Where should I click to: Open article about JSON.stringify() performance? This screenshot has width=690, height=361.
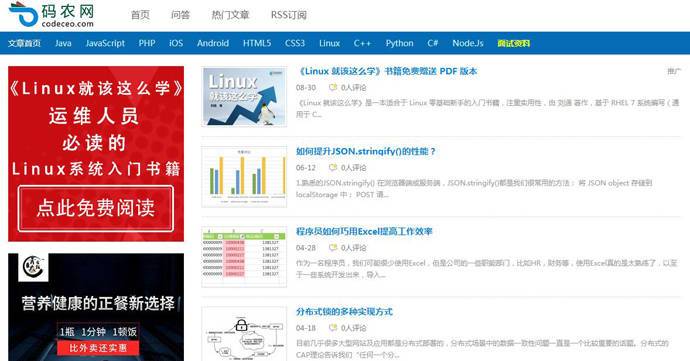pos(365,151)
